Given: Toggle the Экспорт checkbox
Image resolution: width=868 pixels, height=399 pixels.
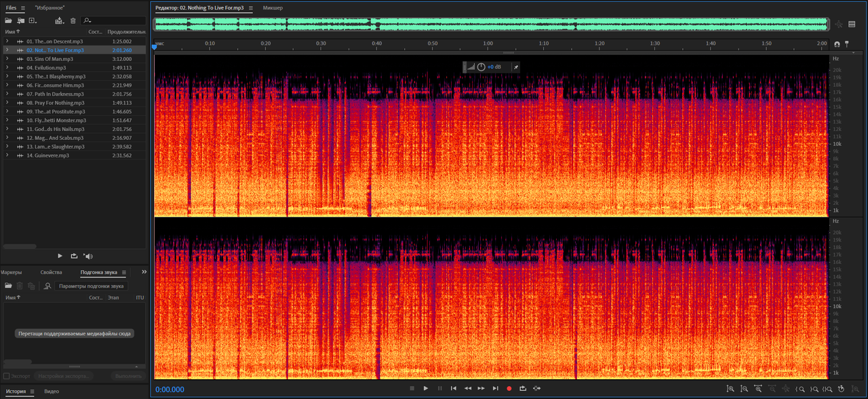Looking at the screenshot, I should point(7,375).
